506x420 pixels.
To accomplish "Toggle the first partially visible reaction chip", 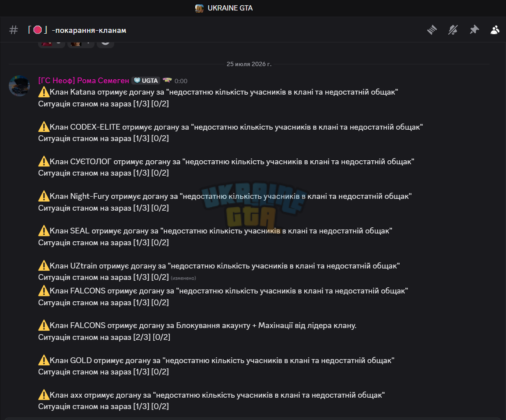I will [x=52, y=43].
